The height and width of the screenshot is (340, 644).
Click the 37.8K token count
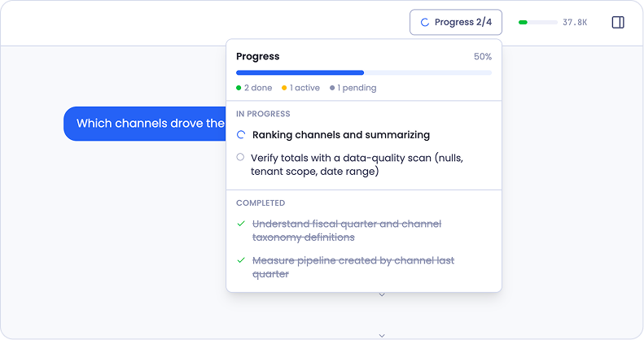tap(575, 22)
